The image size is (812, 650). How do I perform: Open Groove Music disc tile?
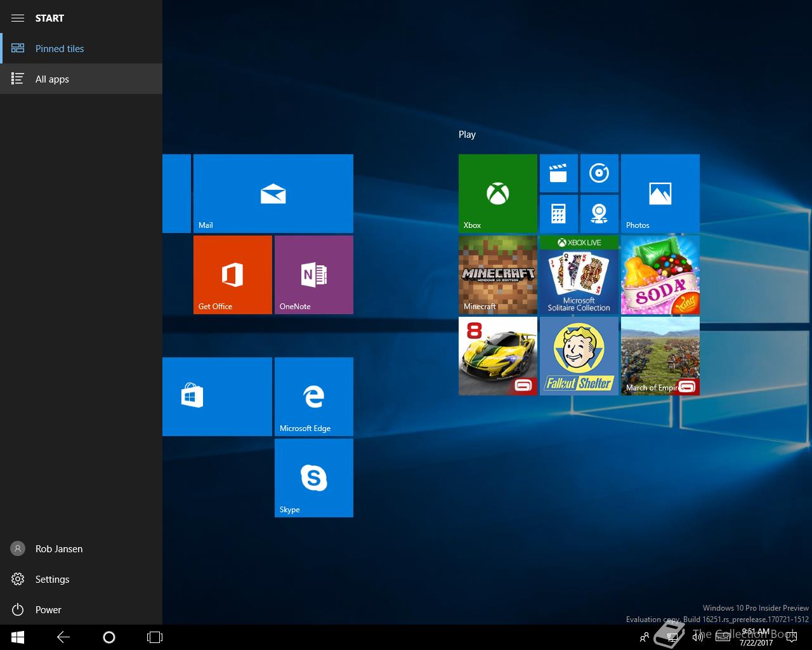click(x=599, y=173)
